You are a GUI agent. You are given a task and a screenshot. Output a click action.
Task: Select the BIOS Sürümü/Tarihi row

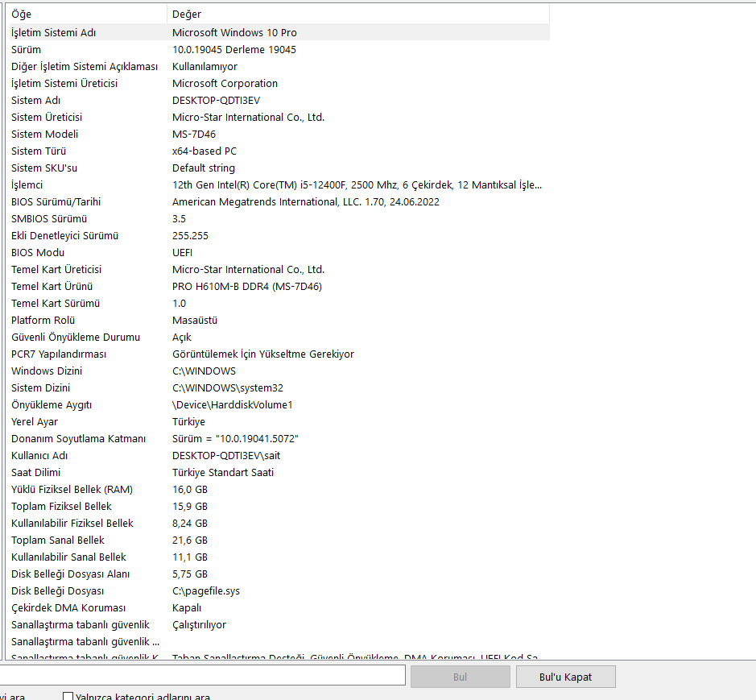tap(279, 201)
